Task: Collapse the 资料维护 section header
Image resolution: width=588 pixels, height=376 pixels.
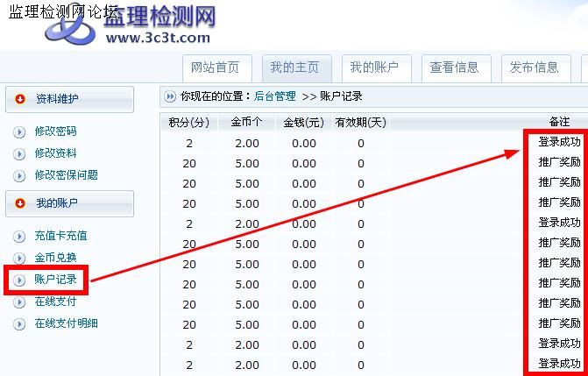Action: (x=69, y=99)
